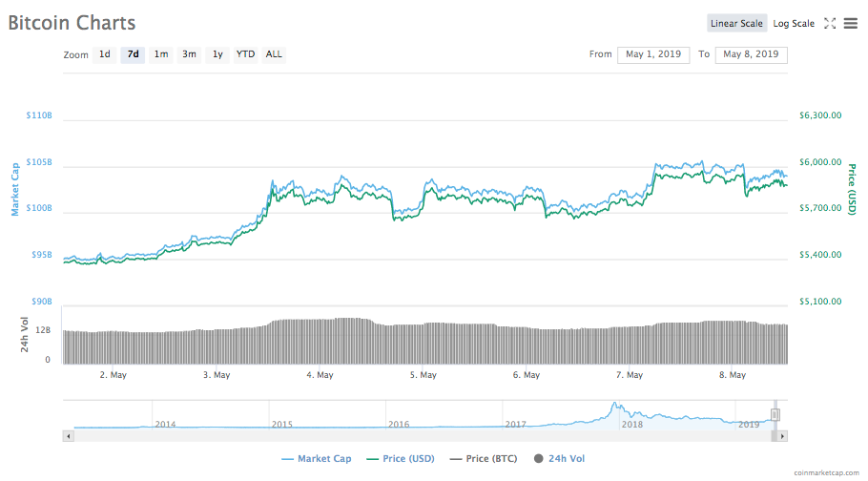Click the $5,700.00 price axis label
The image size is (868, 481).
coord(820,208)
